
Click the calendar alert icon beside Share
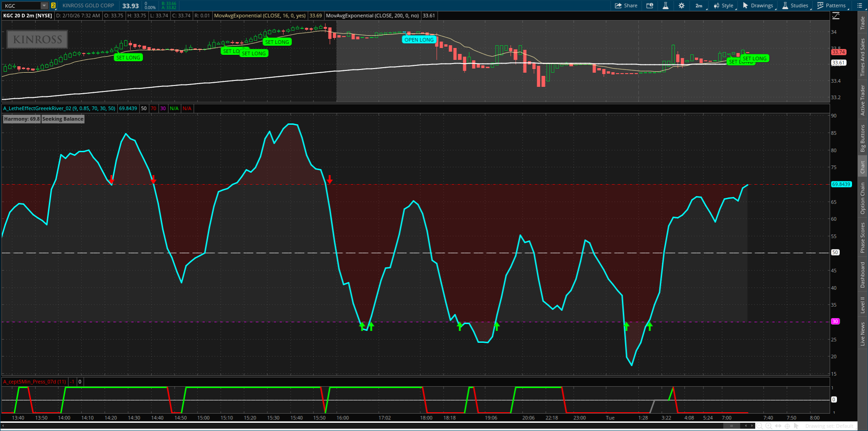coord(650,5)
